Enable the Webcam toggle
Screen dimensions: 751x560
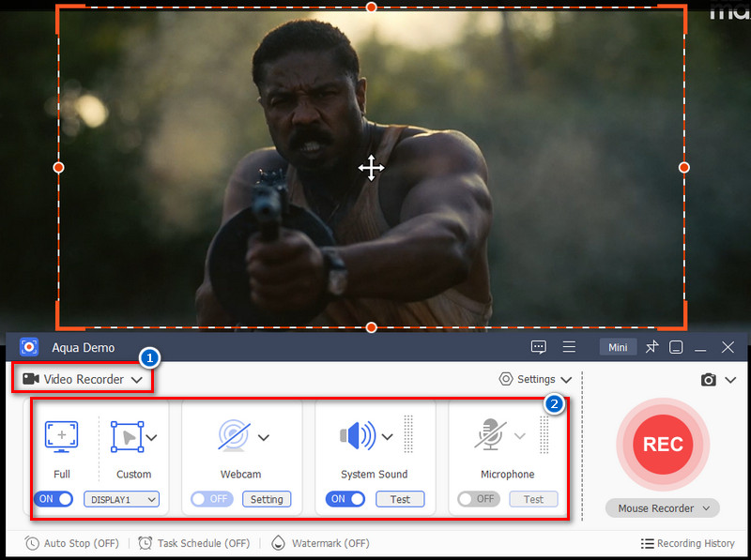(x=210, y=499)
